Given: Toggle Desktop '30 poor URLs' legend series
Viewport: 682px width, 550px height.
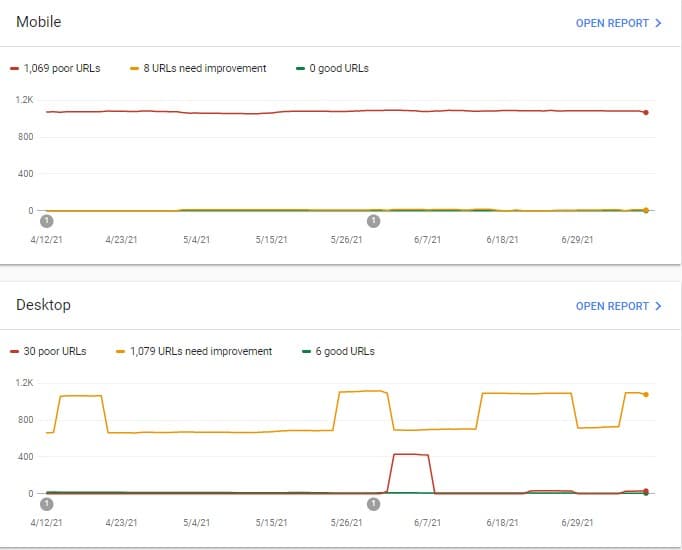Looking at the screenshot, I should (54, 351).
